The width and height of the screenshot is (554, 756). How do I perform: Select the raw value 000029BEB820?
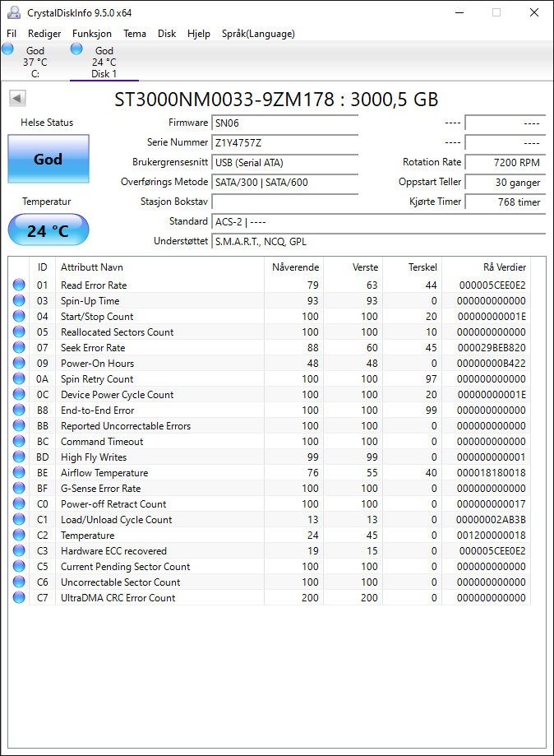[x=491, y=348]
